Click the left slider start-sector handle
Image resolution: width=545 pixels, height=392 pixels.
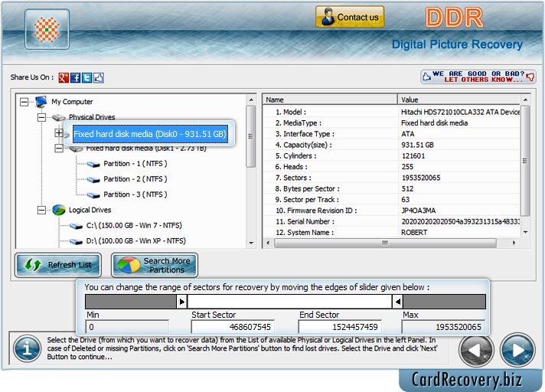[x=181, y=302]
